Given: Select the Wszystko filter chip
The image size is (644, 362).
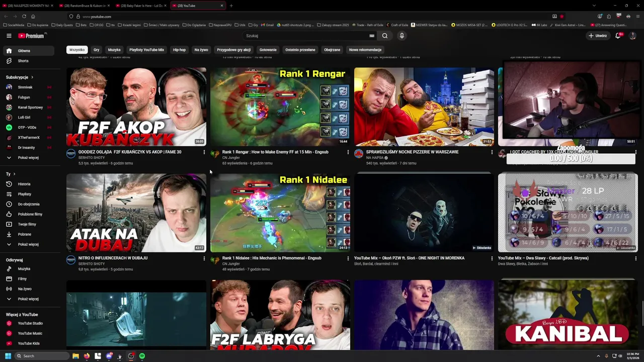Looking at the screenshot, I should tap(77, 50).
